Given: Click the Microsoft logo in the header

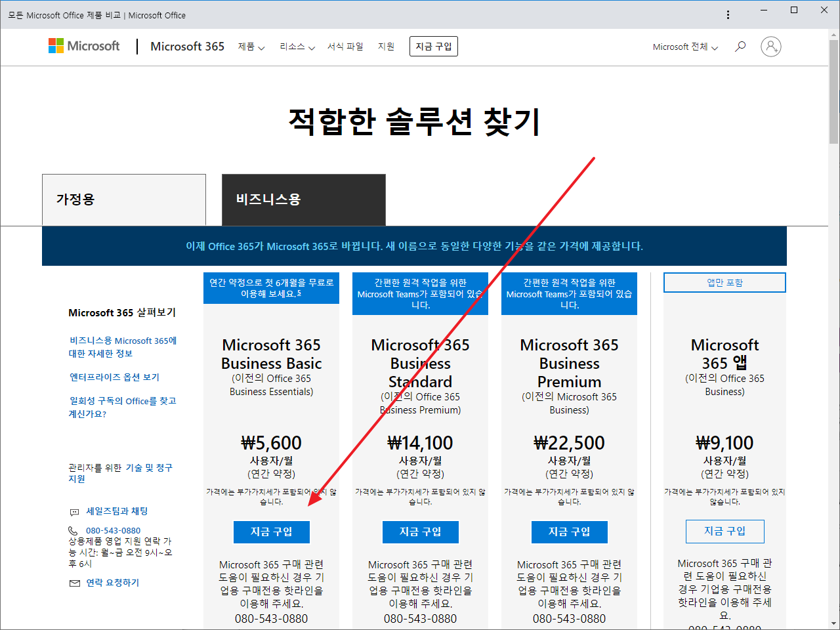Looking at the screenshot, I should [x=83, y=46].
